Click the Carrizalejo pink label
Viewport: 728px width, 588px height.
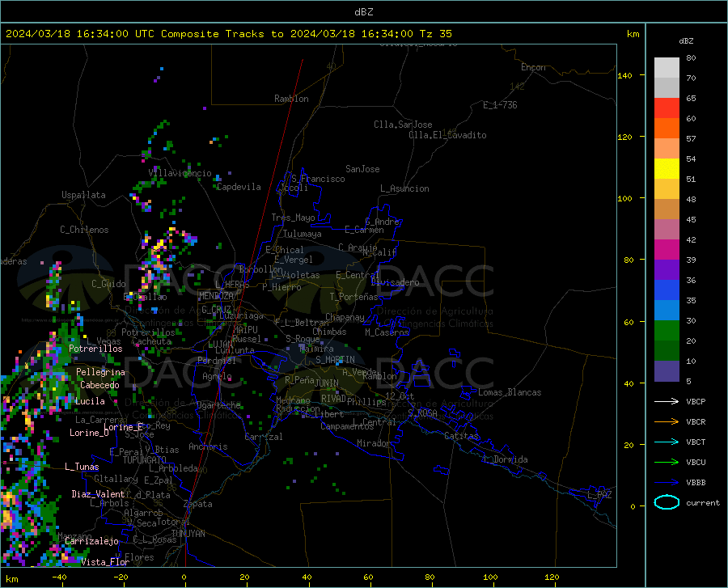click(x=91, y=541)
